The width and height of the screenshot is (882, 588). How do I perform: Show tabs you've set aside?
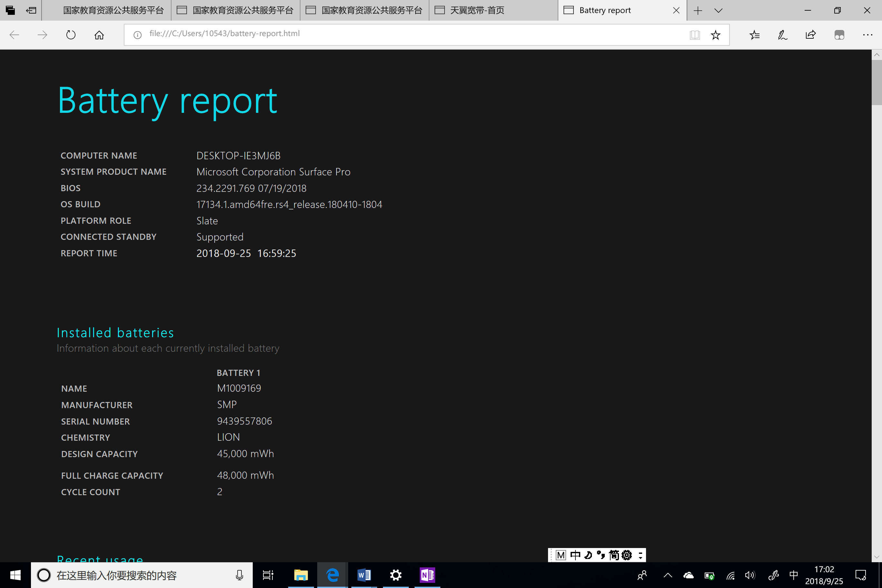pos(11,10)
